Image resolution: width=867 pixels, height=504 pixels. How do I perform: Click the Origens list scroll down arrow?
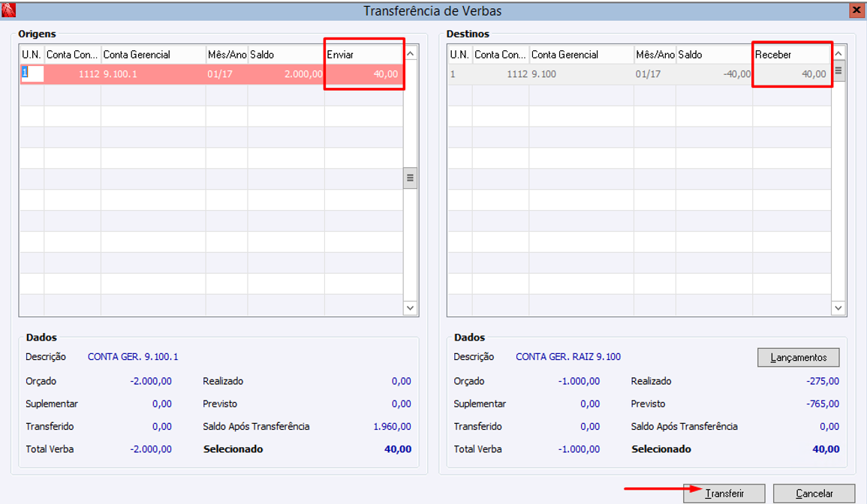coord(411,307)
